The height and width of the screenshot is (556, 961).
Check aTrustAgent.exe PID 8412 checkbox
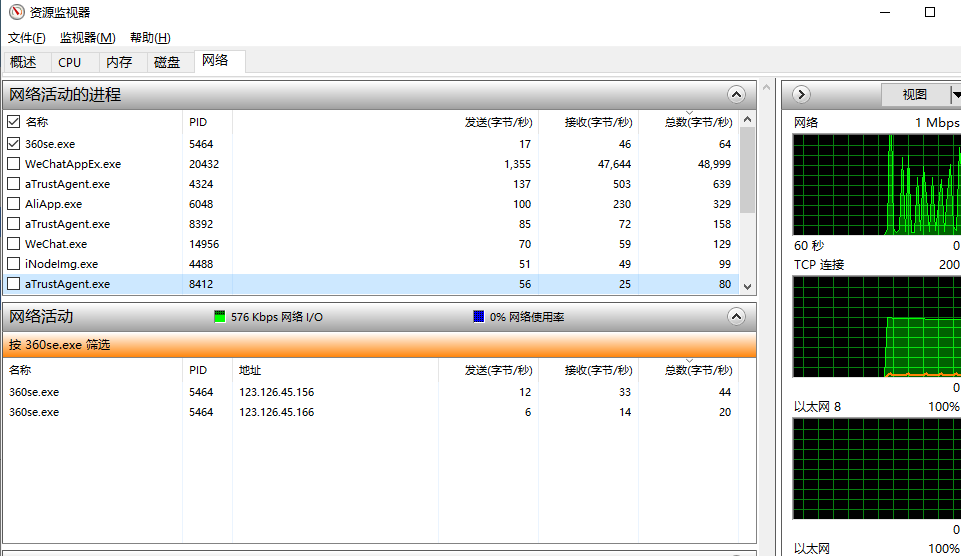coord(13,284)
